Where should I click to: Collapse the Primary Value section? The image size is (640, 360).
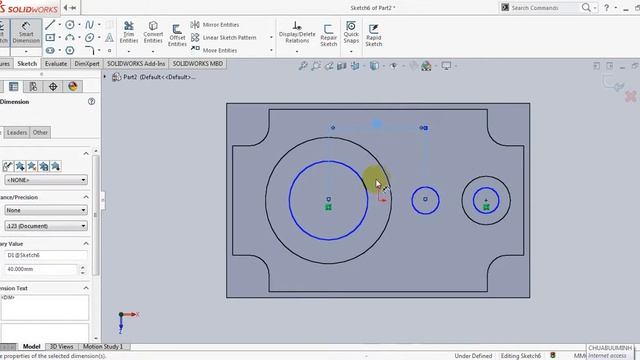[x=86, y=244]
